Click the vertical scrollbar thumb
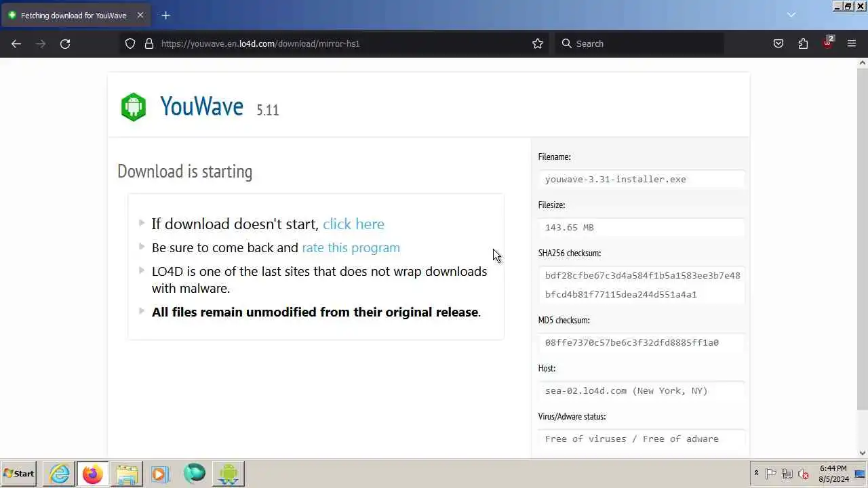Image resolution: width=868 pixels, height=488 pixels. [863, 239]
